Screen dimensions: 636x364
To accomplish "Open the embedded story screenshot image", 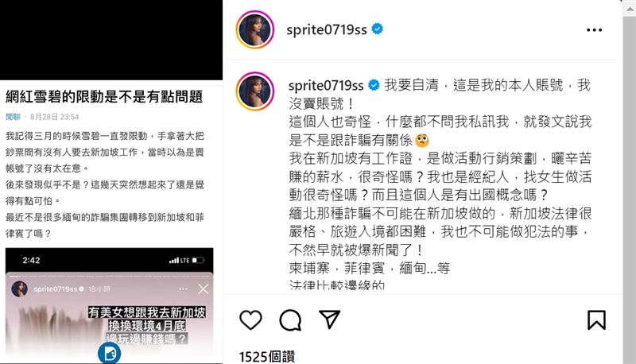I will tap(109, 306).
